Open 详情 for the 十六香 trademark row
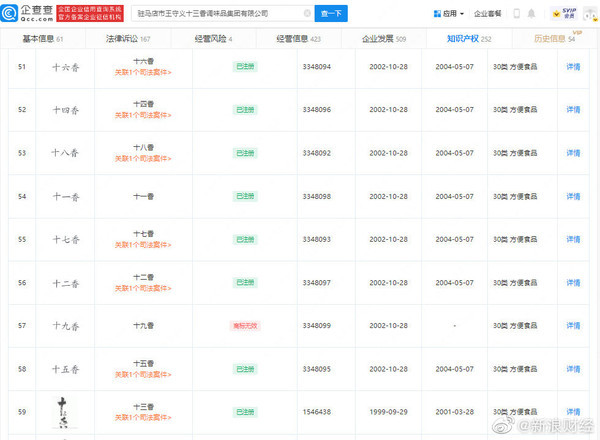 pyautogui.click(x=573, y=67)
